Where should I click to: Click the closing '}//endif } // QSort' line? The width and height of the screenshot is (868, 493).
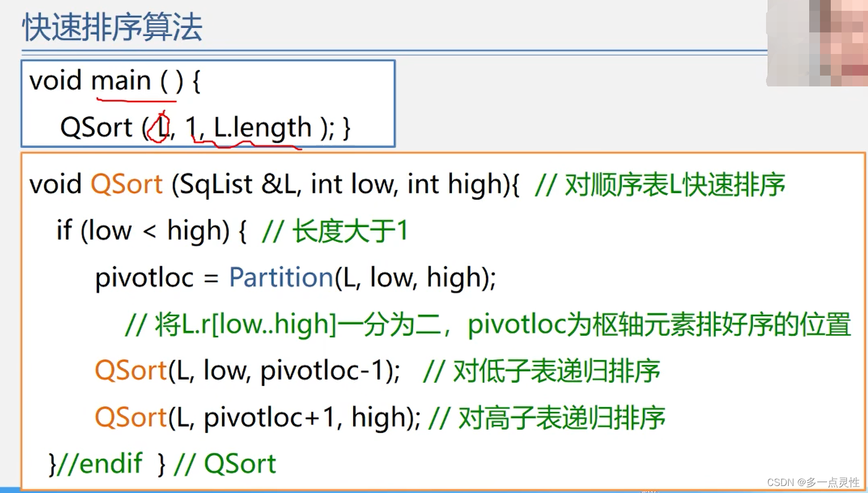pyautogui.click(x=162, y=464)
